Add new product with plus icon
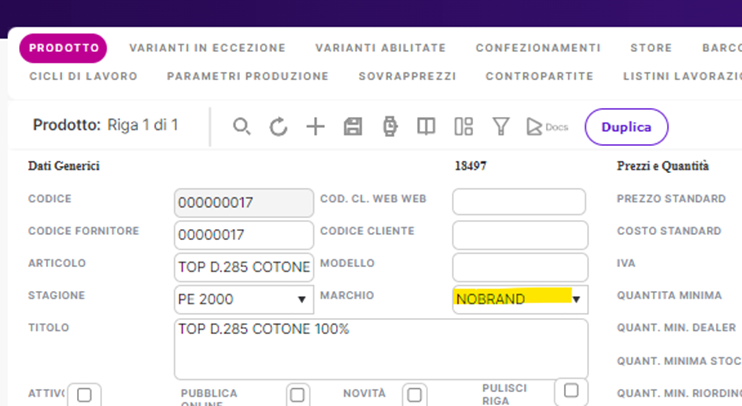 click(x=315, y=127)
